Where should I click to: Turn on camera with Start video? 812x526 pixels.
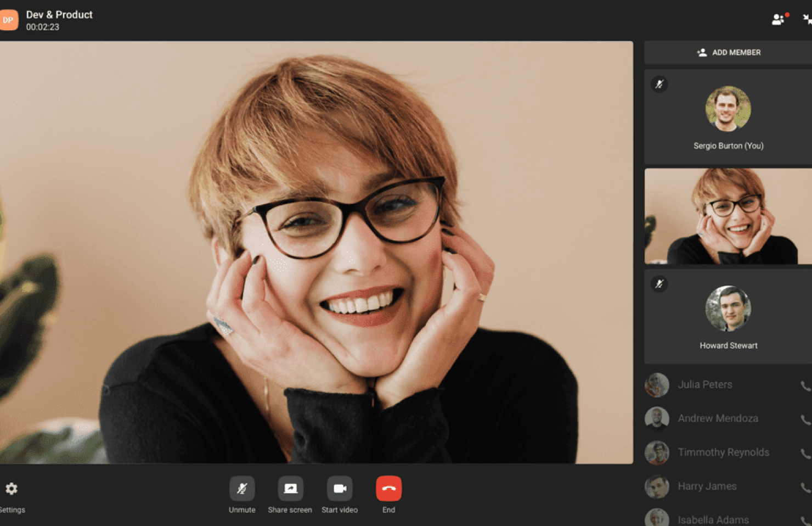click(x=340, y=489)
